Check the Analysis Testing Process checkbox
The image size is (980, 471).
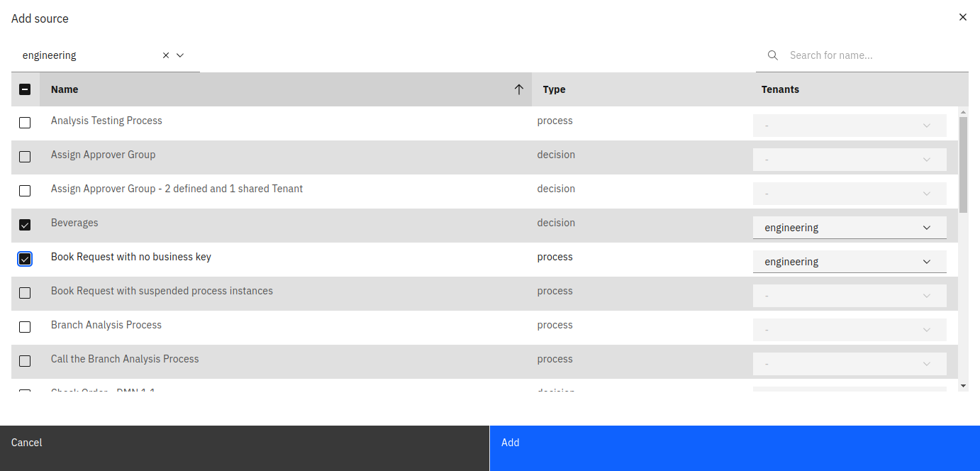coord(25,122)
